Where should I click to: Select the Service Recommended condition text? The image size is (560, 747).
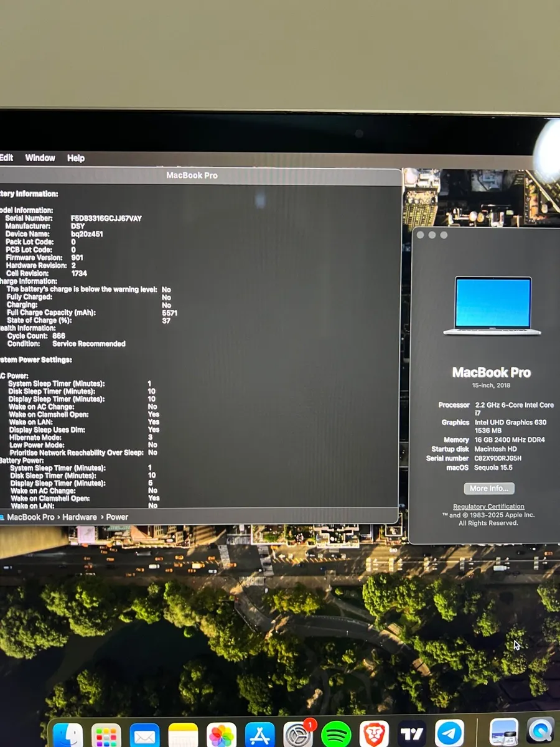pos(89,344)
